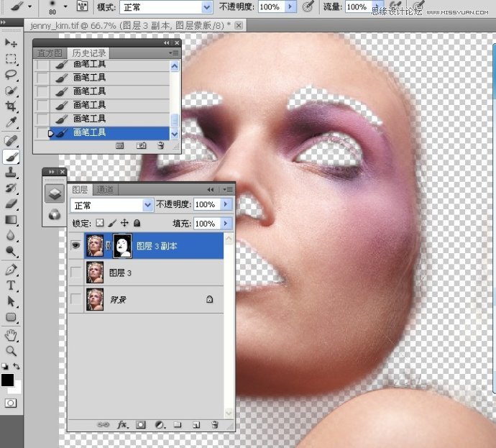Viewport: 496px width, 448px height.
Task: Create new snapshot in History panel
Action: coord(141,145)
